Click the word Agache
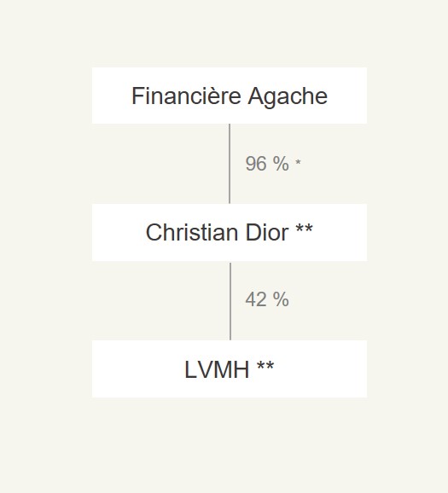 click(x=288, y=97)
